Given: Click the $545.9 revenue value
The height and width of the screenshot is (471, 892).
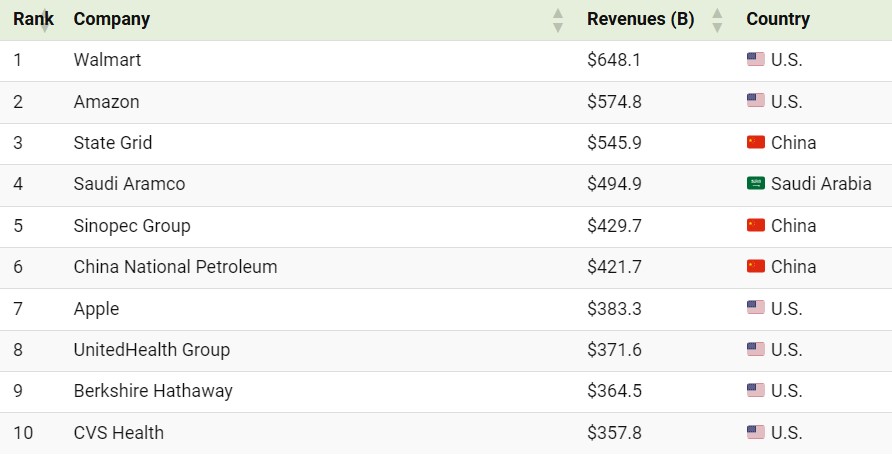Looking at the screenshot, I should [614, 143].
